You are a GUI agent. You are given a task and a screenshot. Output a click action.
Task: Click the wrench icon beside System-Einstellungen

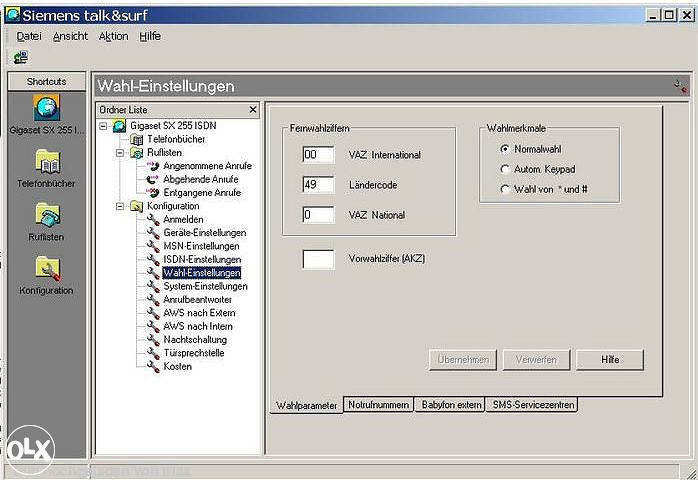pos(153,286)
